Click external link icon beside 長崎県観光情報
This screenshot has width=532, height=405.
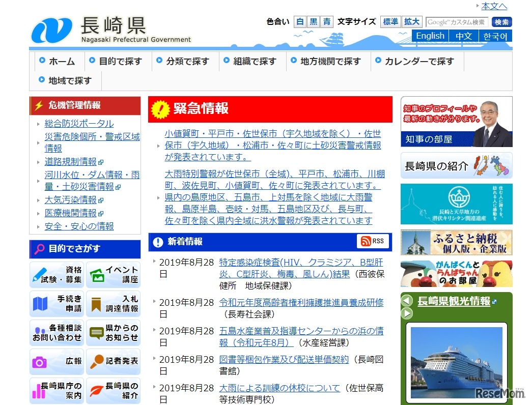click(x=494, y=302)
